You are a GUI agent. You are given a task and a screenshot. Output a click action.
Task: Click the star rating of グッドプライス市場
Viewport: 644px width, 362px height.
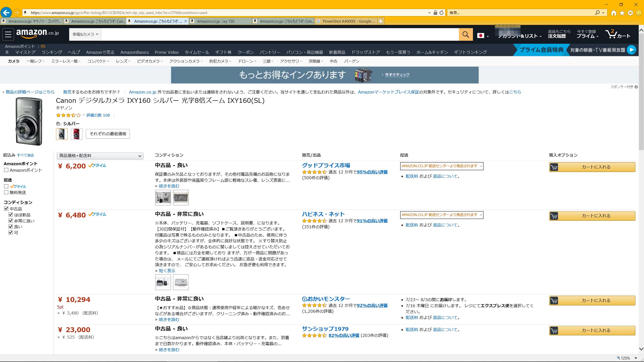(x=314, y=172)
